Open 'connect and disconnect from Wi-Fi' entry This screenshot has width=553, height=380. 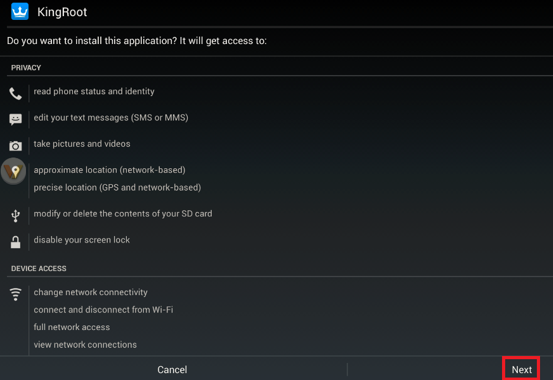tap(103, 309)
